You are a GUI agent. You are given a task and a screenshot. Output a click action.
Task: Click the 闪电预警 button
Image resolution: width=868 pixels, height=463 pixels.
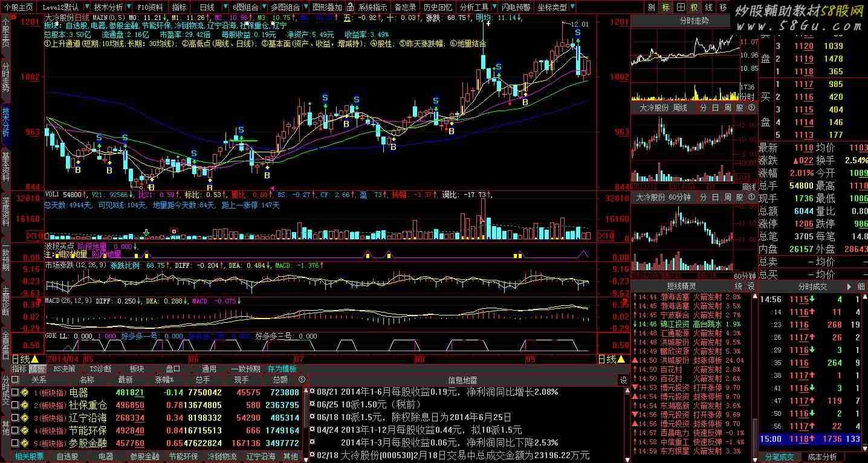tap(516, 7)
